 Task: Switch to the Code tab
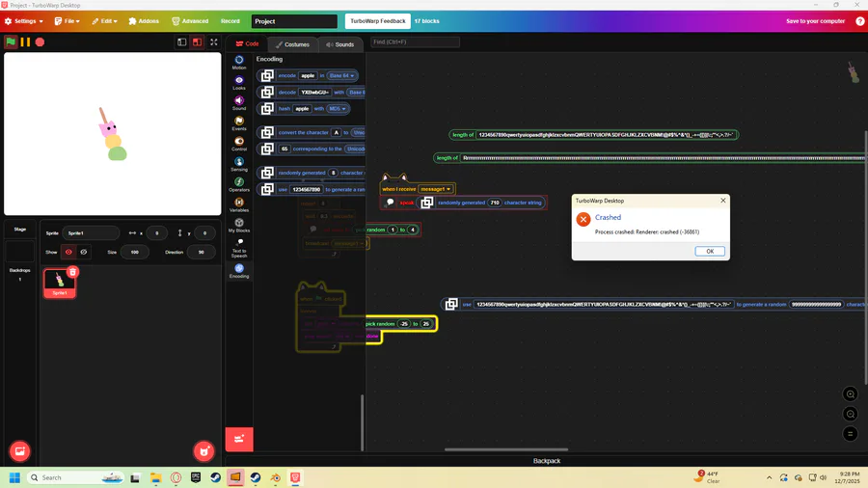[247, 43]
